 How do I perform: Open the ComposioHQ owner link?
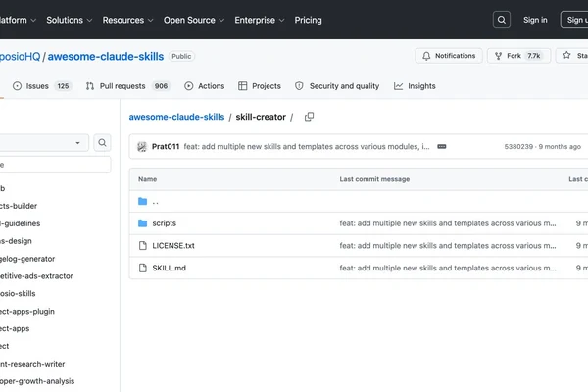click(x=20, y=56)
